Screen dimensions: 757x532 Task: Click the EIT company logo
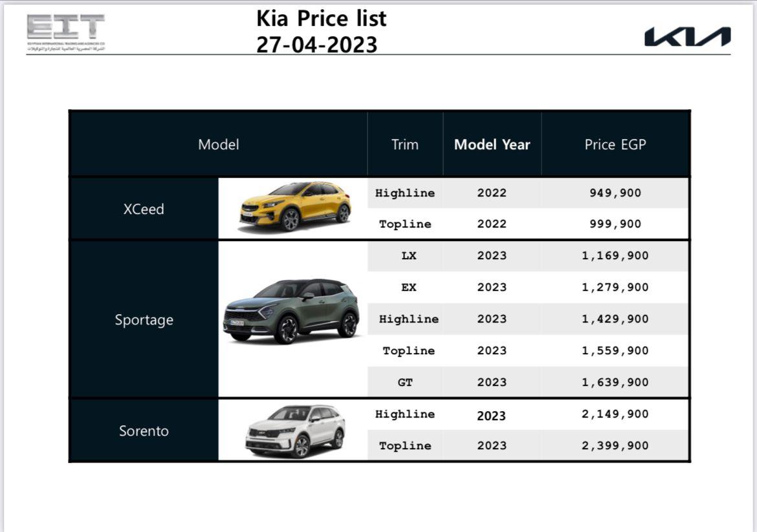coord(65,32)
